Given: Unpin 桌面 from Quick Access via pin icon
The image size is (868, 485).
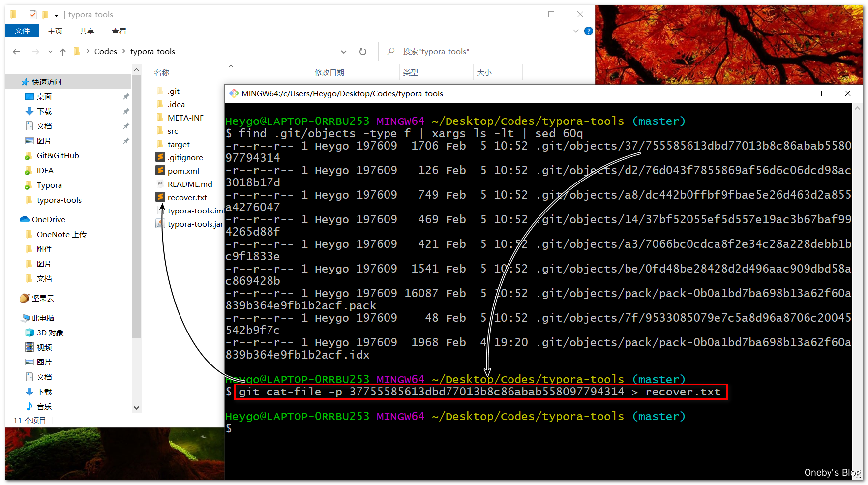Looking at the screenshot, I should pyautogui.click(x=126, y=96).
